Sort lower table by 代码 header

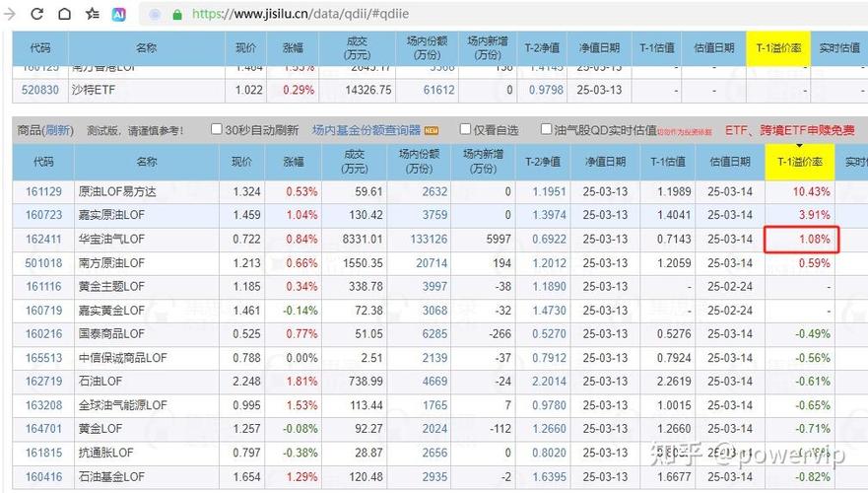tap(43, 162)
